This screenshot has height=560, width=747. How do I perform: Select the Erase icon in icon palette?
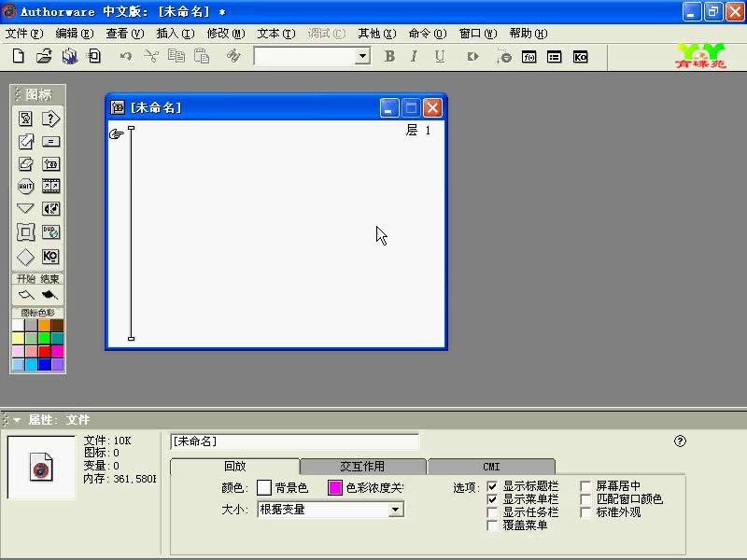click(26, 164)
